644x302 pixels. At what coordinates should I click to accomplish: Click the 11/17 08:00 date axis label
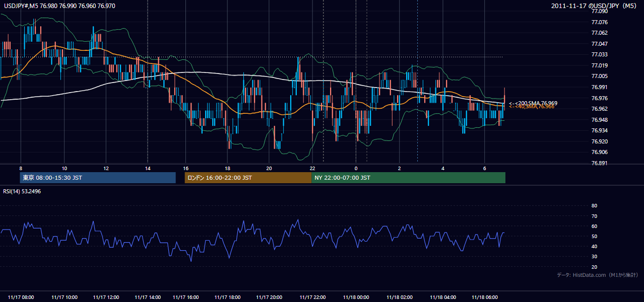click(21, 297)
